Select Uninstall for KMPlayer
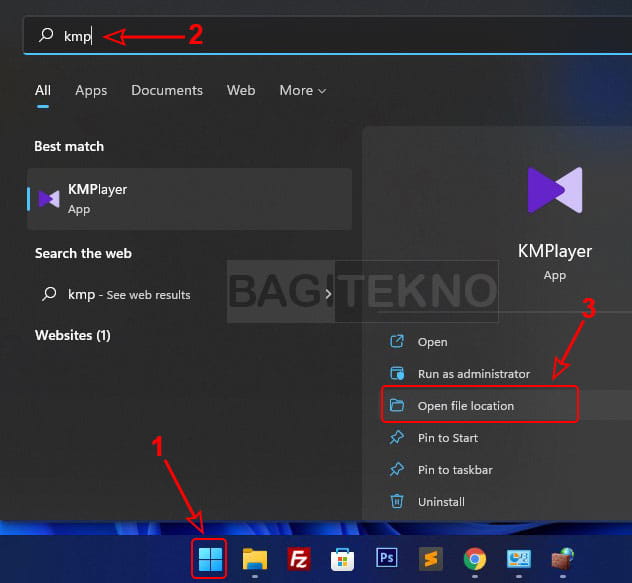Image resolution: width=632 pixels, height=583 pixels. click(x=441, y=502)
